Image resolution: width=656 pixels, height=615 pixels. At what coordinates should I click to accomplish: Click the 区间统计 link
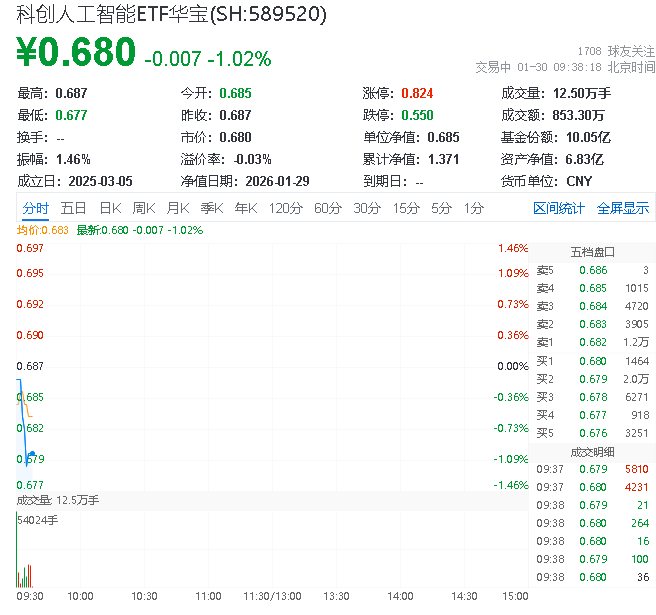[559, 208]
